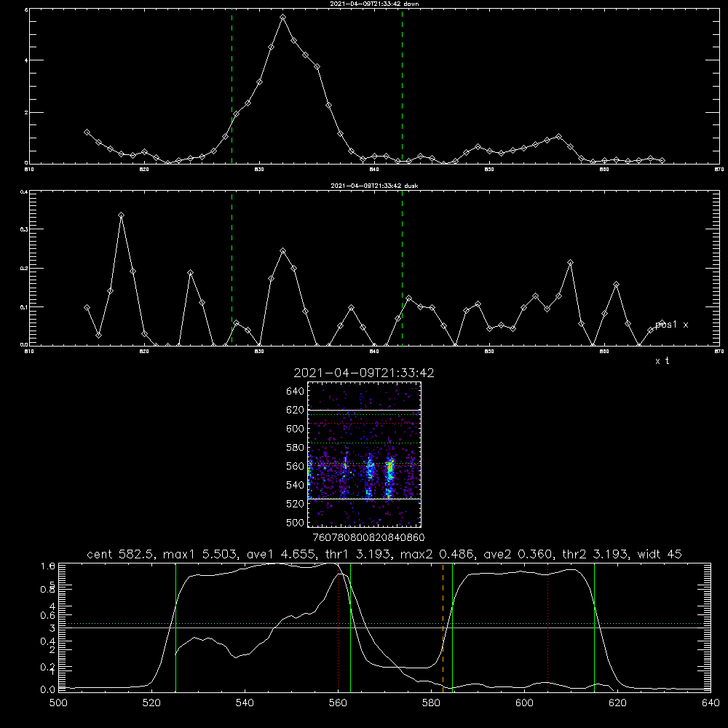Click the red dotted vertical line at 605 in bottom plot
Screen dimensions: 728x728
(548, 628)
